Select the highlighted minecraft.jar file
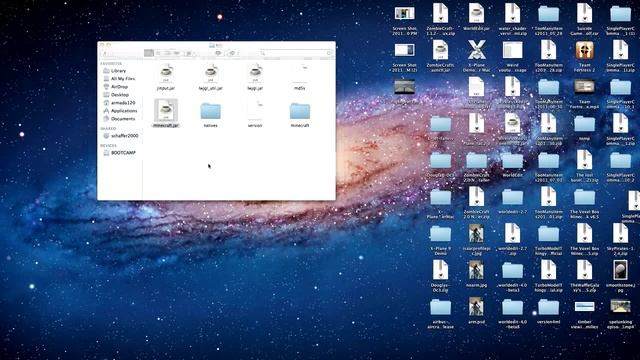The height and width of the screenshot is (360, 640). (166, 113)
